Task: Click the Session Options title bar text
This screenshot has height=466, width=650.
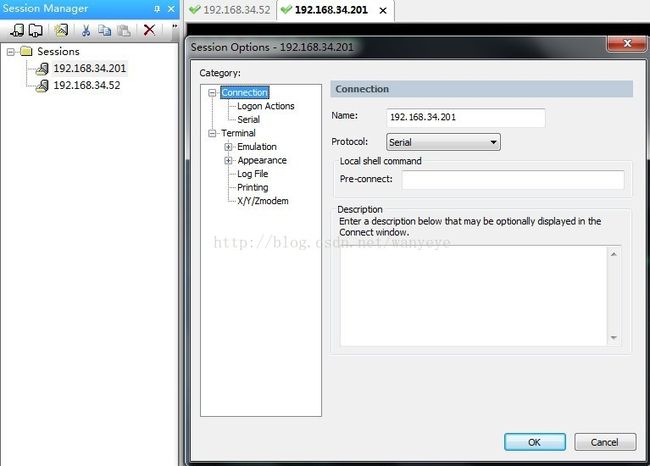Action: coord(272,47)
